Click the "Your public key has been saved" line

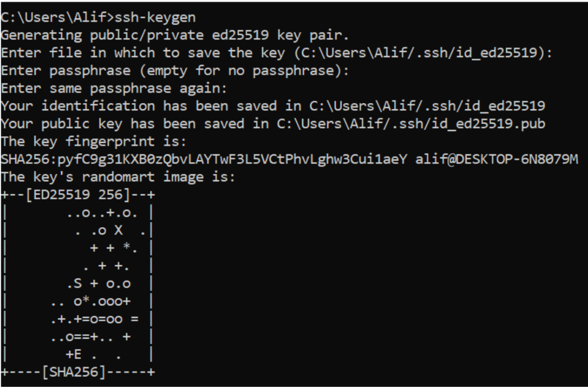[x=273, y=124]
